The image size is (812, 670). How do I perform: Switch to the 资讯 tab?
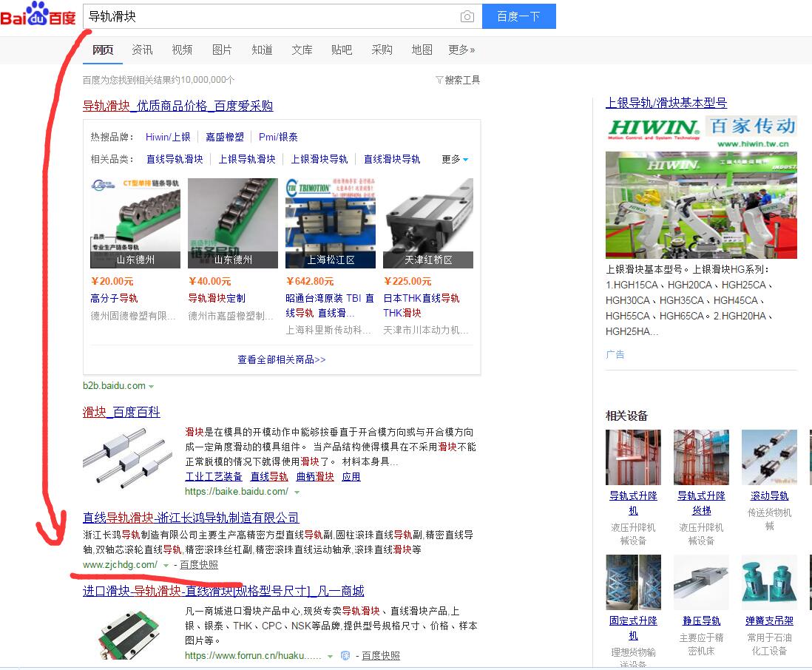pos(143,50)
